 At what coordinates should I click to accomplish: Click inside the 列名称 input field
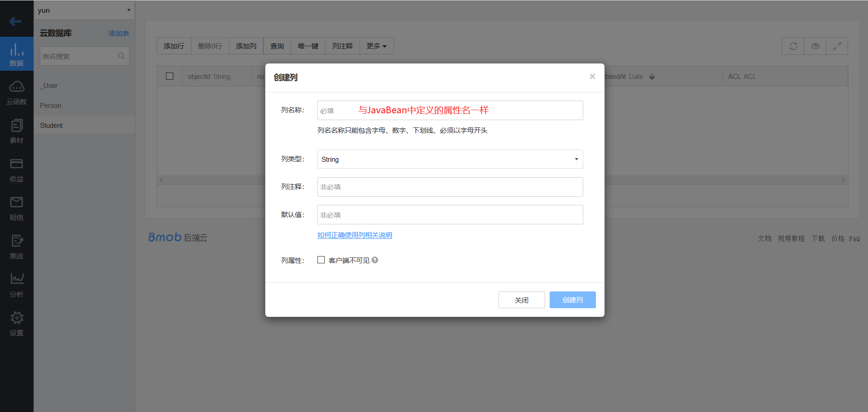click(449, 110)
